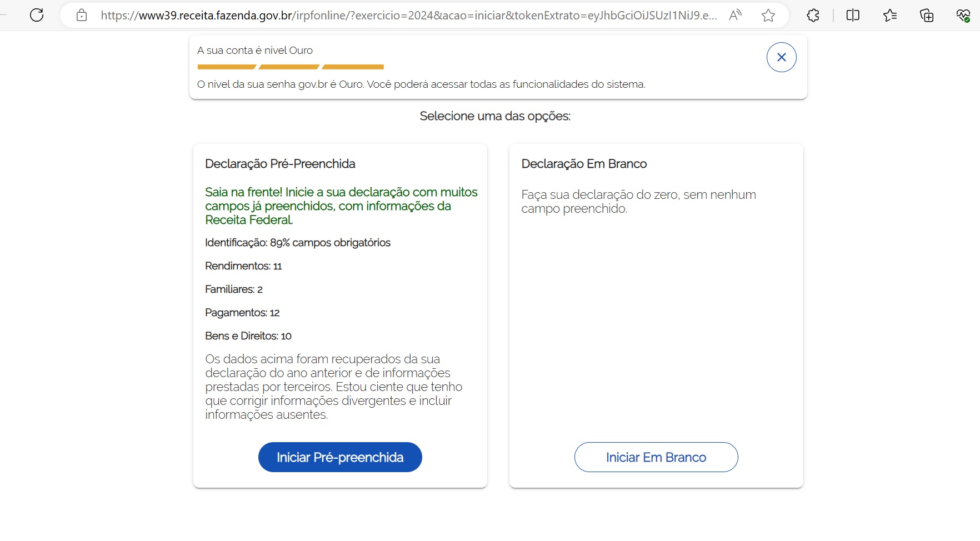Click the orange account level progress bar
This screenshot has width=980, height=541.
[x=291, y=67]
